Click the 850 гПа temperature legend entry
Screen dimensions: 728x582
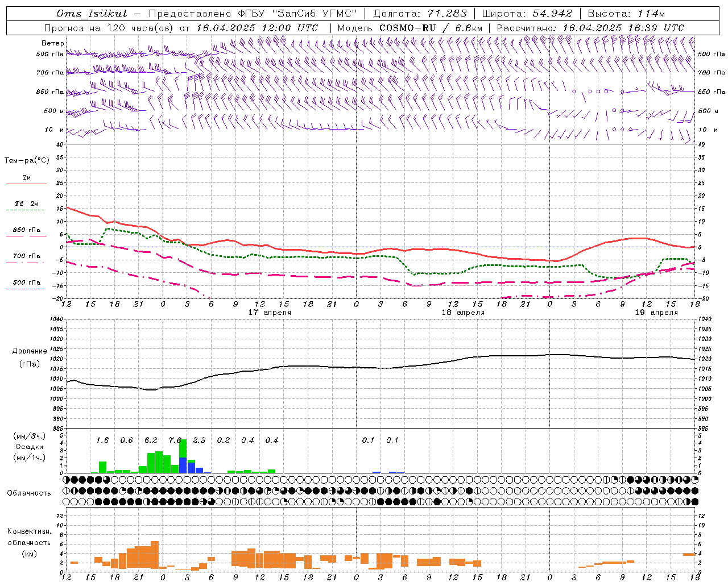tap(27, 230)
